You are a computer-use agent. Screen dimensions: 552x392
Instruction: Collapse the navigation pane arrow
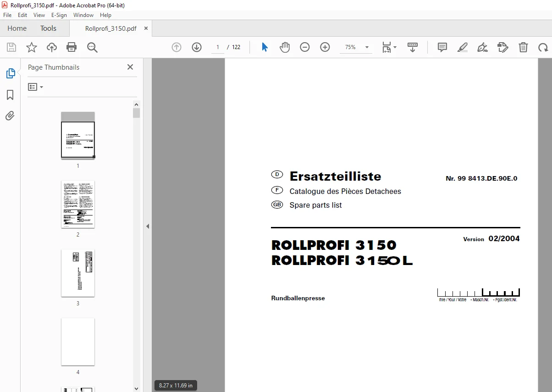[x=148, y=226]
